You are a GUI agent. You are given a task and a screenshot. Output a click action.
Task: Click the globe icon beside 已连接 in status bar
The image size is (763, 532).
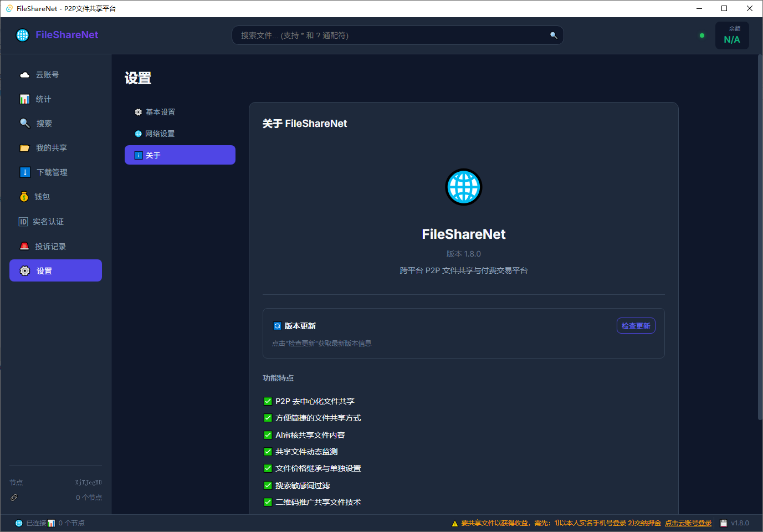pos(19,523)
